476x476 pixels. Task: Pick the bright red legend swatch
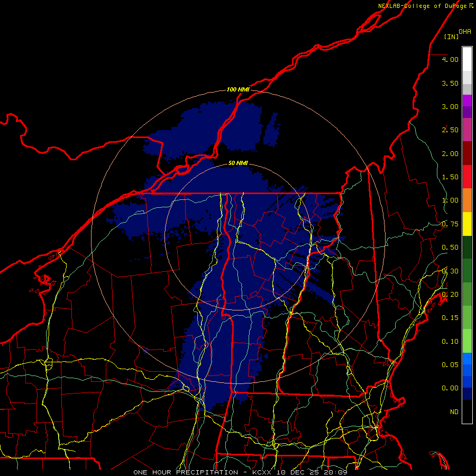[467, 177]
